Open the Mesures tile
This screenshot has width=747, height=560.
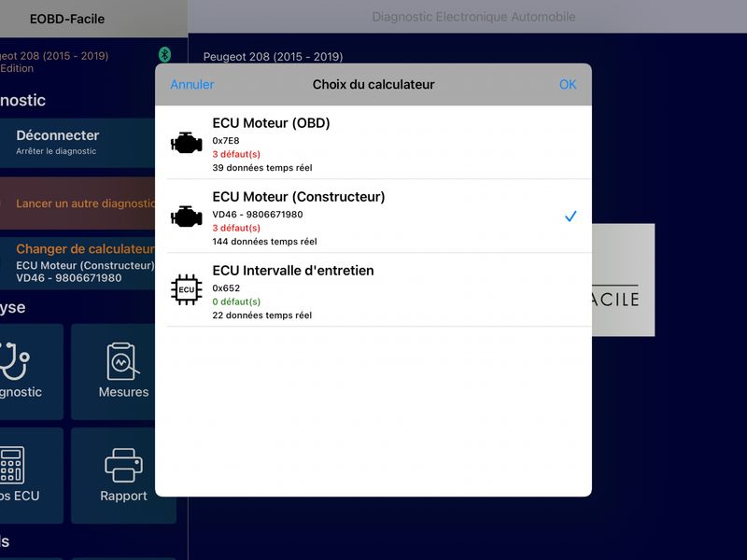(113, 371)
